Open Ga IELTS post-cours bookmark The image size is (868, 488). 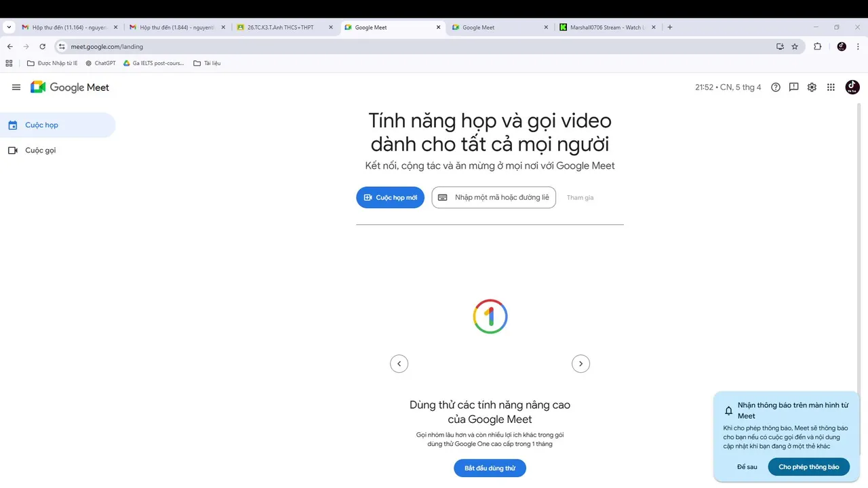pyautogui.click(x=154, y=63)
